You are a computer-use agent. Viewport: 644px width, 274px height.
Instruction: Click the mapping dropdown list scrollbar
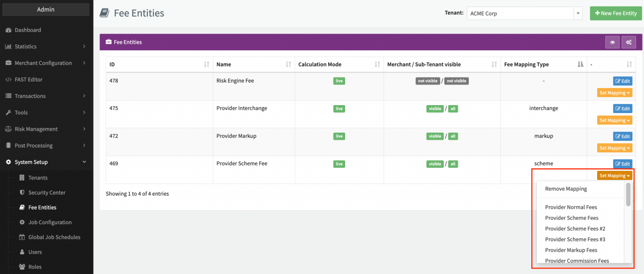628,195
